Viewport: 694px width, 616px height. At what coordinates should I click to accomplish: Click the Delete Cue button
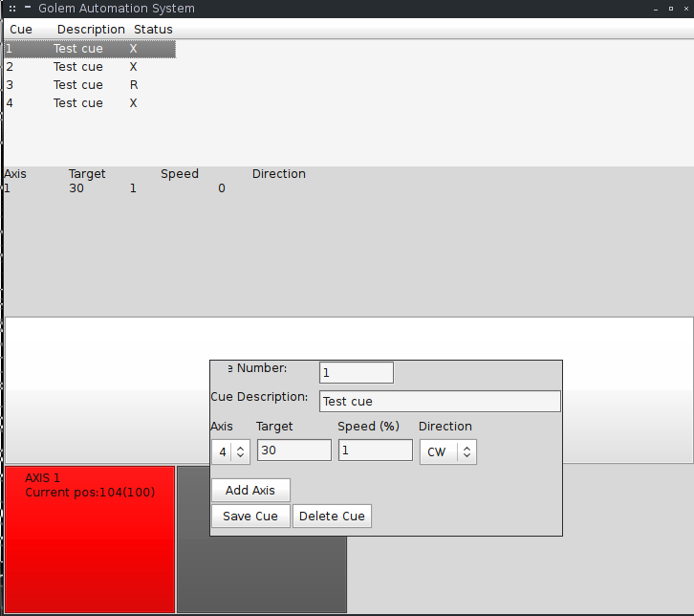point(332,517)
